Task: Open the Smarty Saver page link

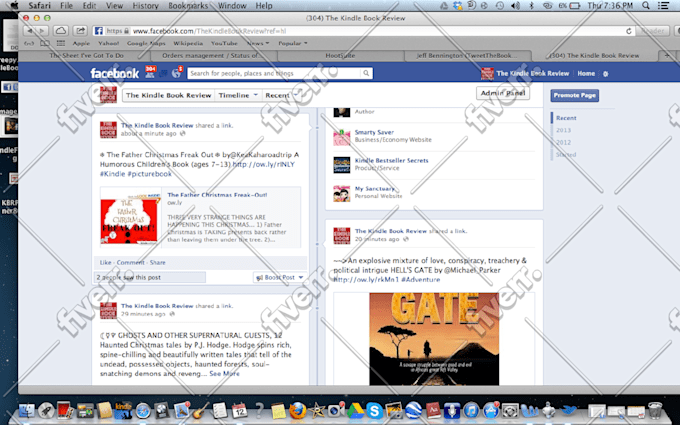Action: click(374, 132)
